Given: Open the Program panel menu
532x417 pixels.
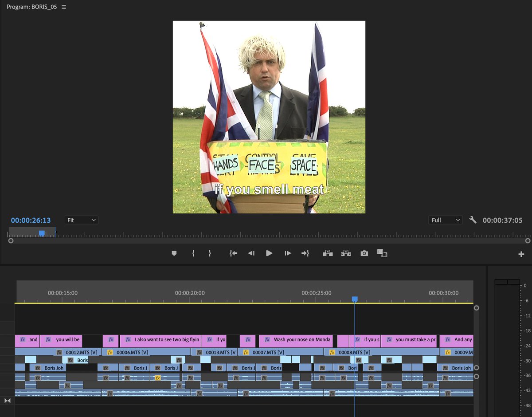Looking at the screenshot, I should tap(63, 7).
